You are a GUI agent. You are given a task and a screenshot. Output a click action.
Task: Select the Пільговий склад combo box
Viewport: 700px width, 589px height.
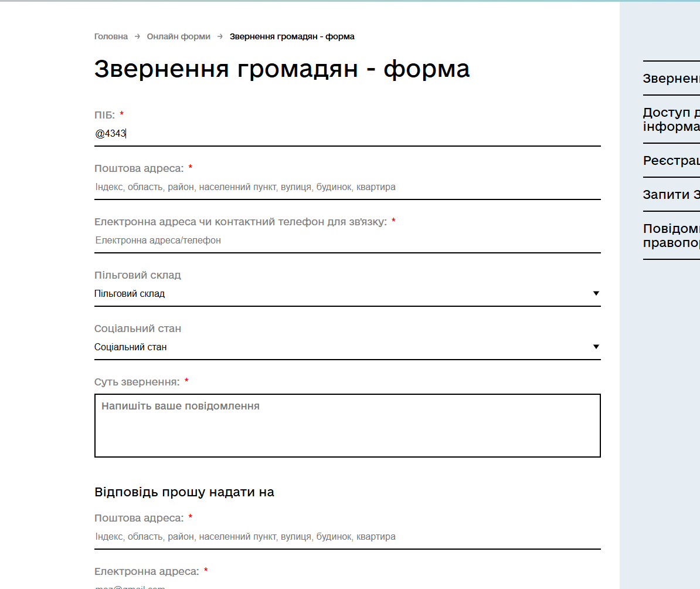click(347, 293)
